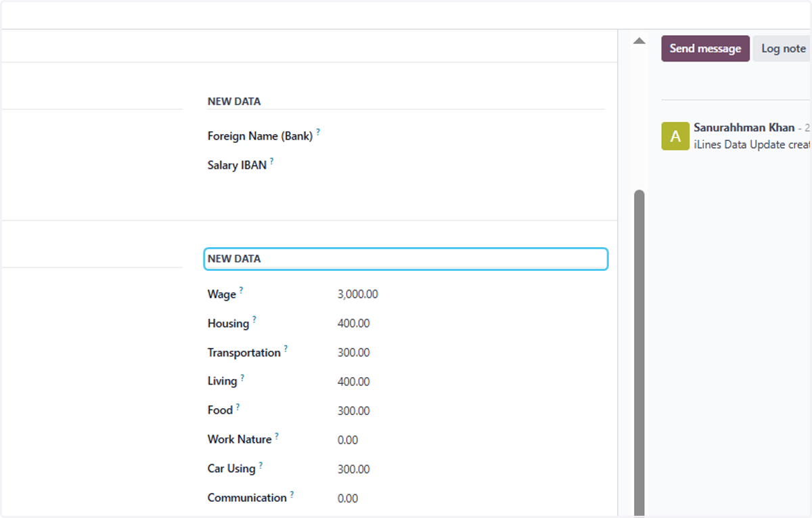Select the Transportation value 300.00
Viewport: 812px width, 518px height.
pyautogui.click(x=354, y=353)
